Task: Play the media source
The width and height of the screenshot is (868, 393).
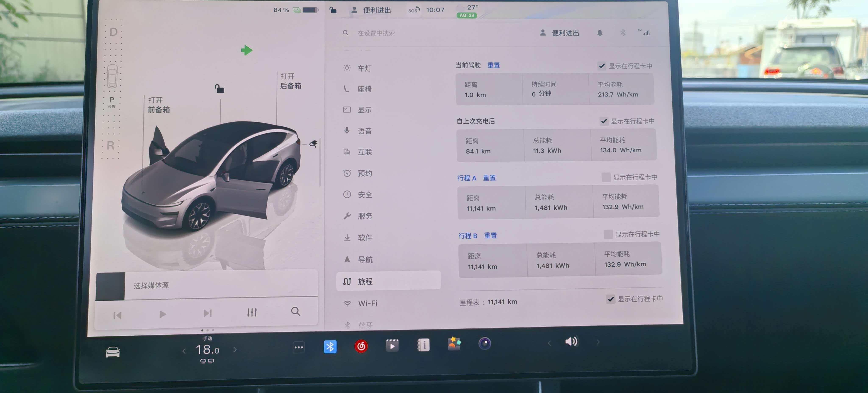Action: click(x=163, y=314)
